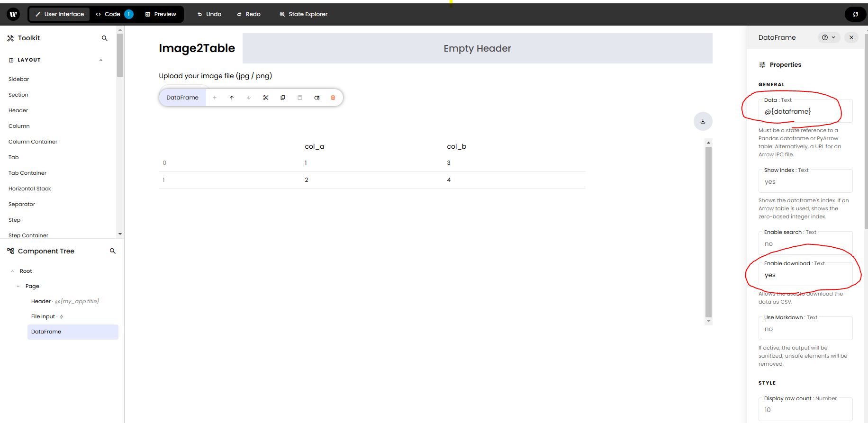The image size is (868, 423).
Task: Switch to Preview mode
Action: (161, 14)
